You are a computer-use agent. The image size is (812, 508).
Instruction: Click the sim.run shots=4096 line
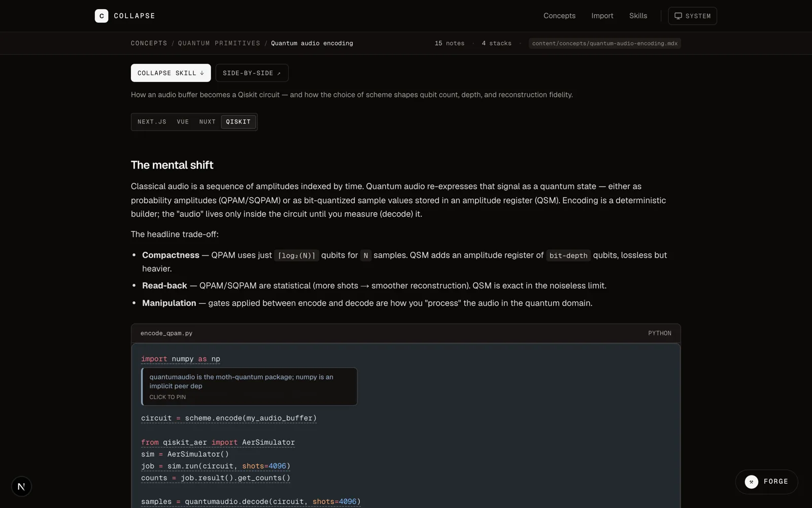click(216, 466)
